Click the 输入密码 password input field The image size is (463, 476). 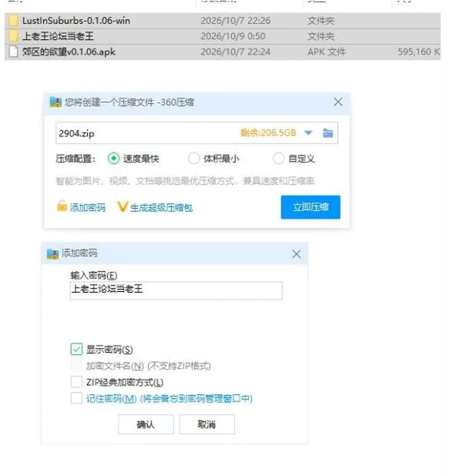176,290
